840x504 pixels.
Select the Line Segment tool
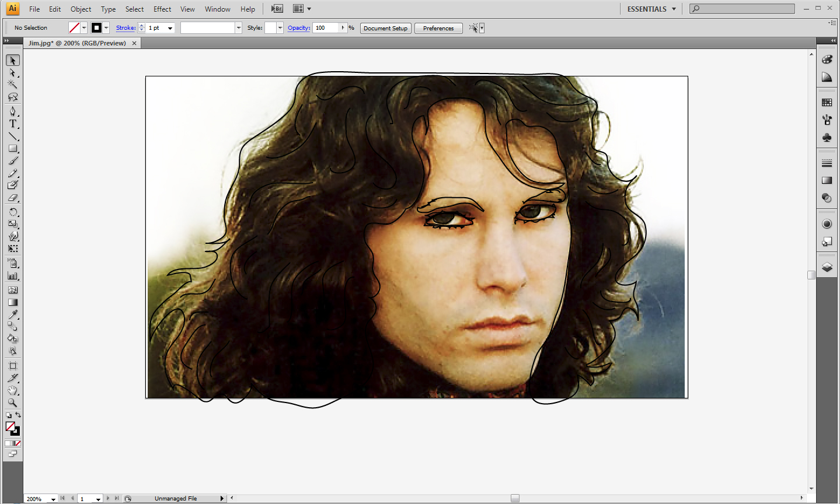(13, 136)
